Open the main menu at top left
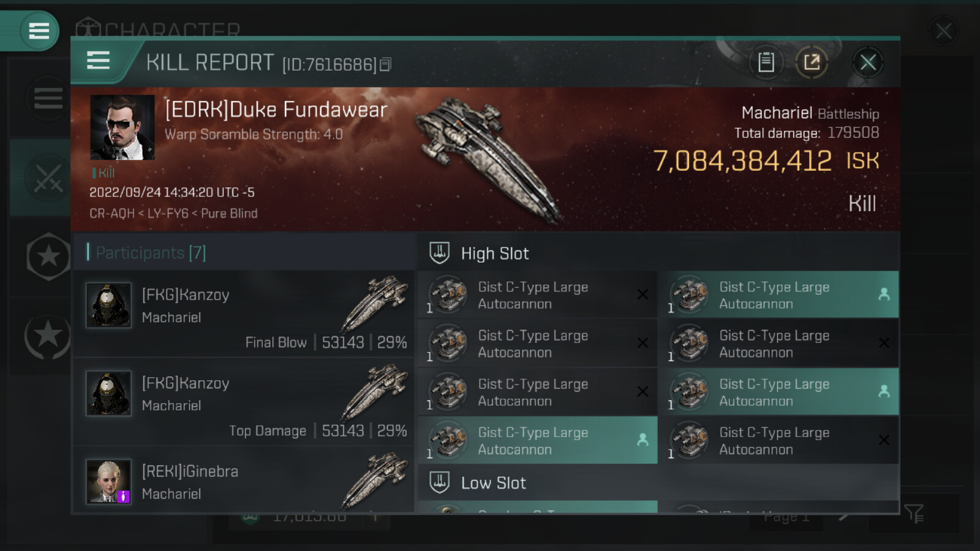Screen dimensions: 980x551 pos(39,31)
